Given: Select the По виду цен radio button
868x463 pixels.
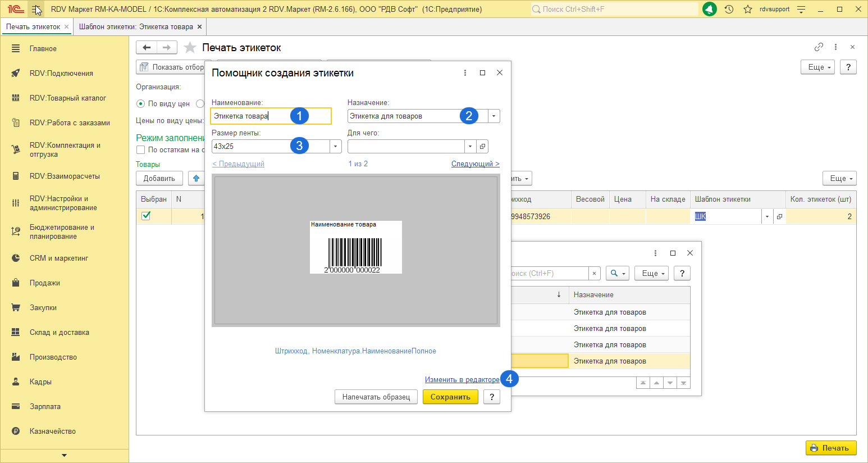Looking at the screenshot, I should tap(141, 104).
